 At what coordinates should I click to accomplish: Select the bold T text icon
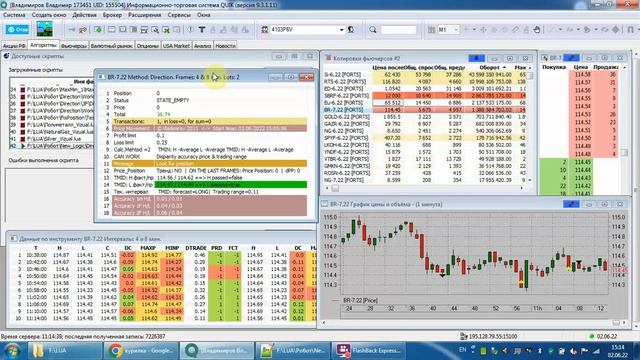202,30
